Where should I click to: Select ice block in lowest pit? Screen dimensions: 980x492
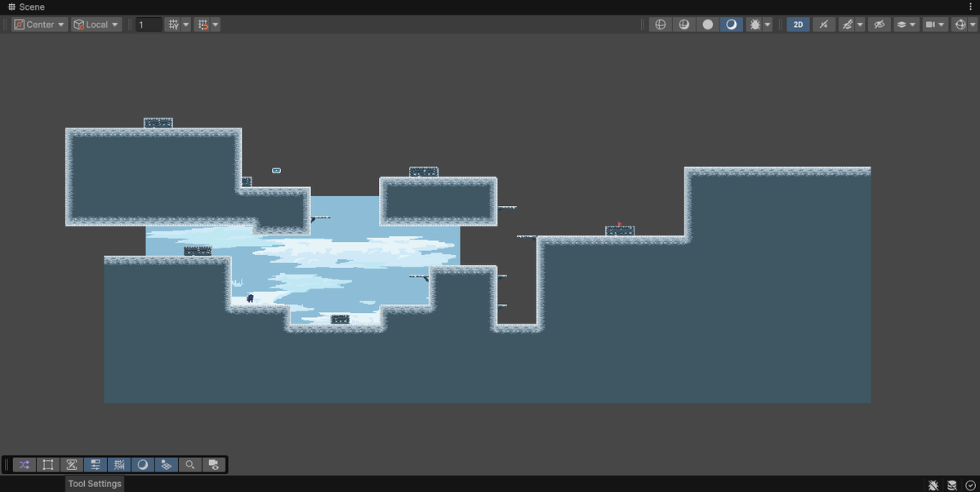[341, 320]
